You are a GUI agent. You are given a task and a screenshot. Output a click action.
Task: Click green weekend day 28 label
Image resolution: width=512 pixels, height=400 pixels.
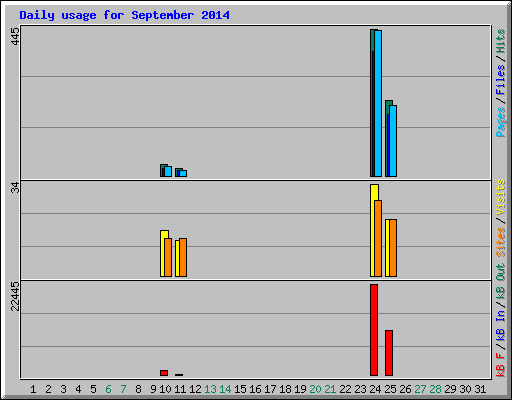pos(435,389)
